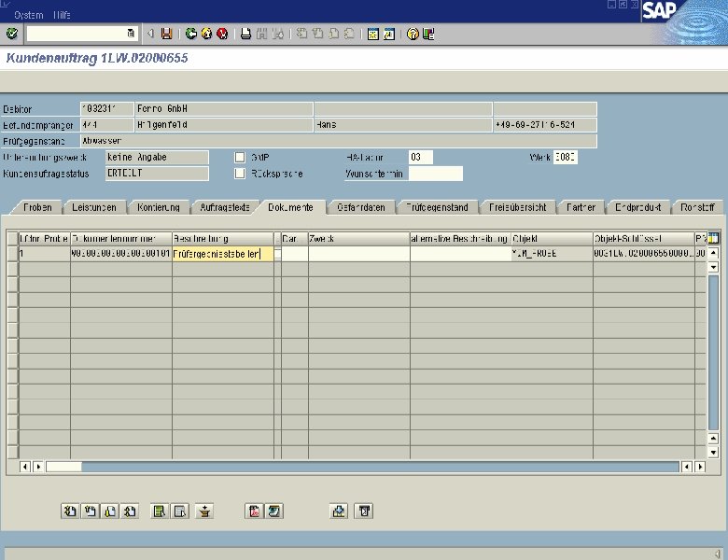The height and width of the screenshot is (560, 728).
Task: Click the Zweck cell in row 1
Action: 359,254
